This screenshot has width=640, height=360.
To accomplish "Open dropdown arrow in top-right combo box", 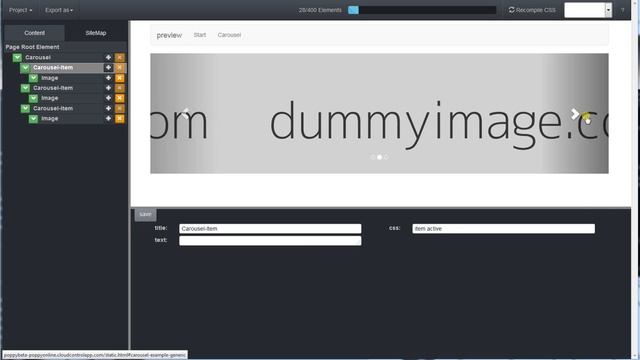I will pos(608,10).
